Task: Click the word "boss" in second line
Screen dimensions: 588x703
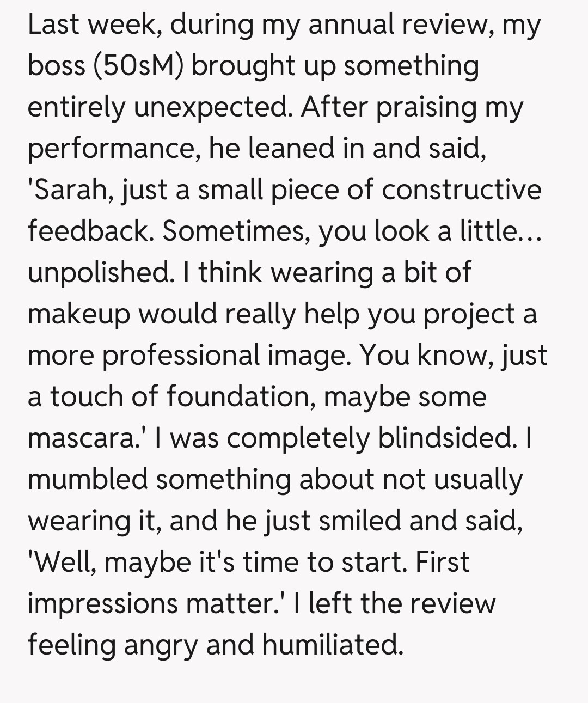Action: (56, 66)
